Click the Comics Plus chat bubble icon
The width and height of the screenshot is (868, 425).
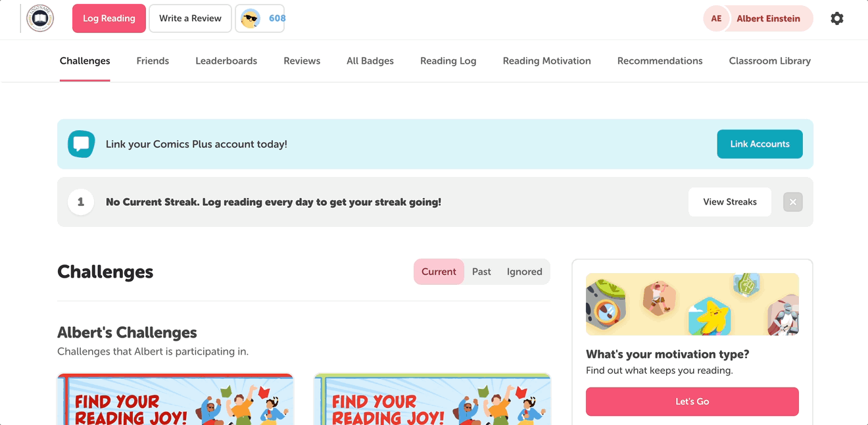click(x=82, y=144)
